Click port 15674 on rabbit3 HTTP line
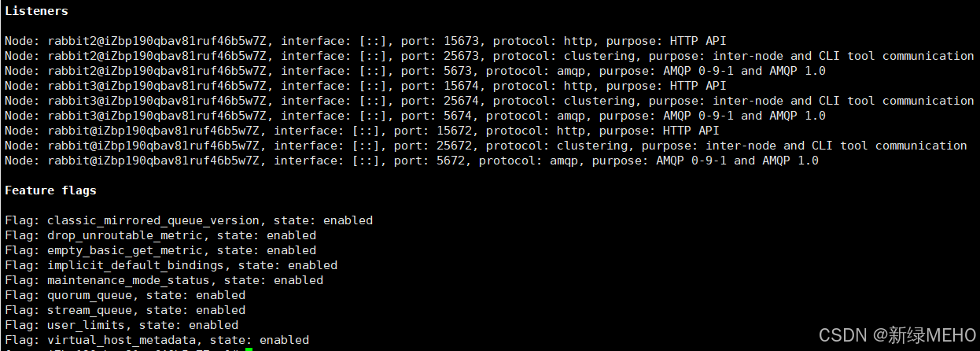Image resolution: width=980 pixels, height=351 pixels. coord(462,86)
